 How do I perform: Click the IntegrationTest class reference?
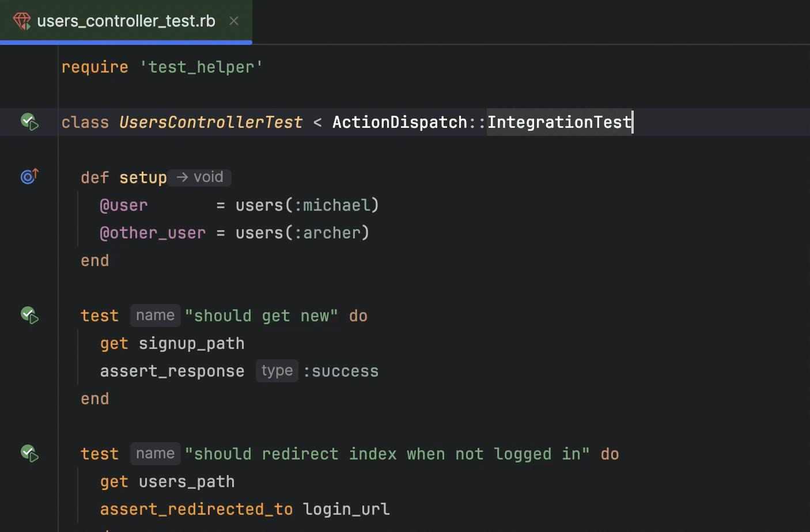pyautogui.click(x=558, y=122)
